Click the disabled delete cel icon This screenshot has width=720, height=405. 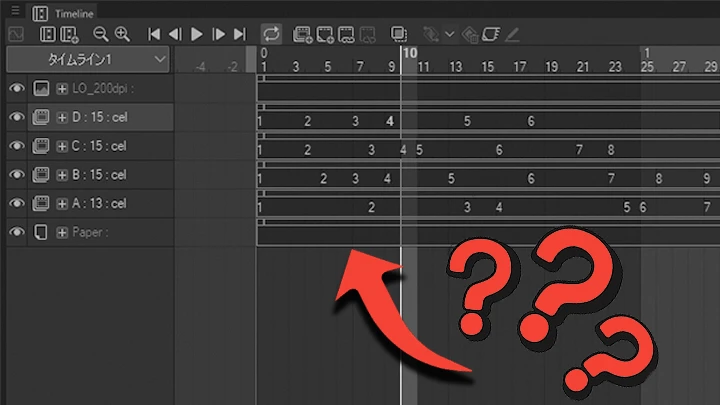pyautogui.click(x=367, y=34)
